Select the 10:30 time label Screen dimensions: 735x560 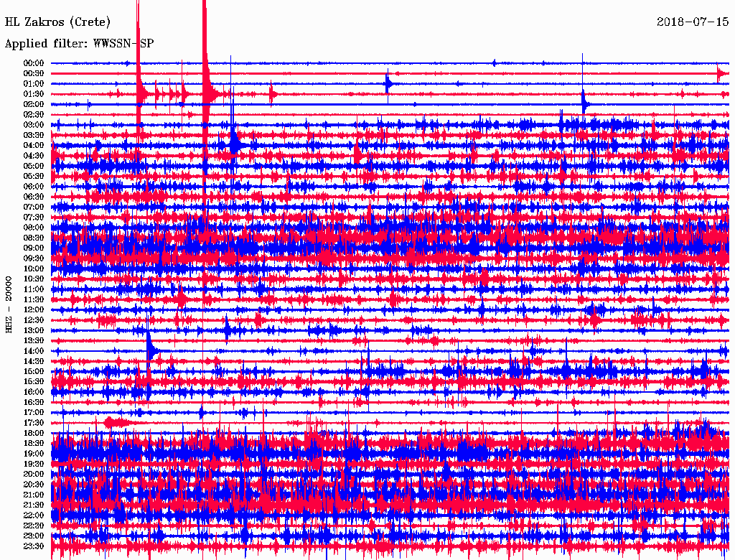34,279
